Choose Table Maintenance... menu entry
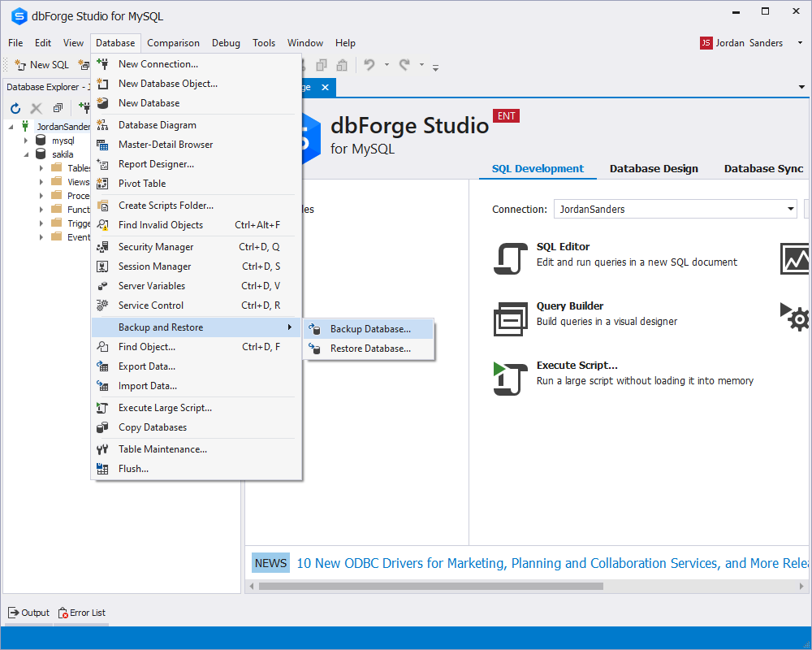Screen dimensions: 812x650 196,449
